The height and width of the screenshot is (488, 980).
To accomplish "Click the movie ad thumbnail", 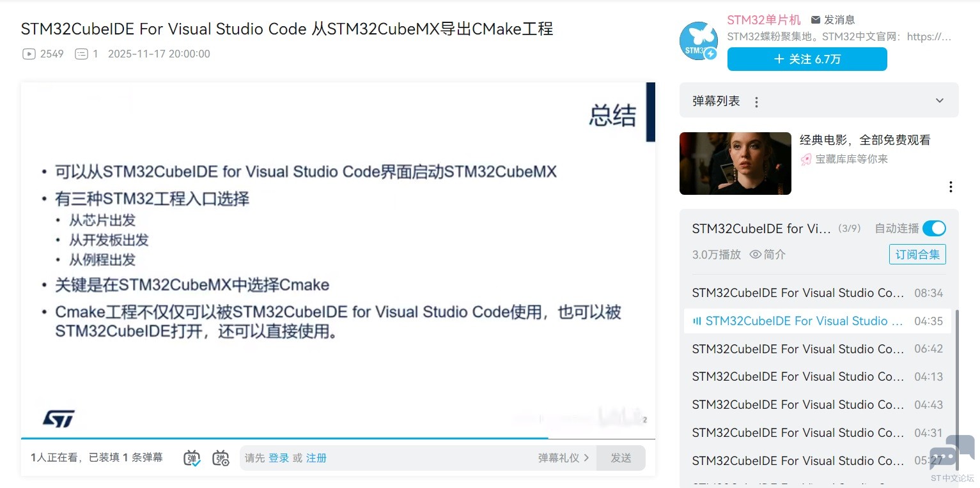I will tap(735, 164).
